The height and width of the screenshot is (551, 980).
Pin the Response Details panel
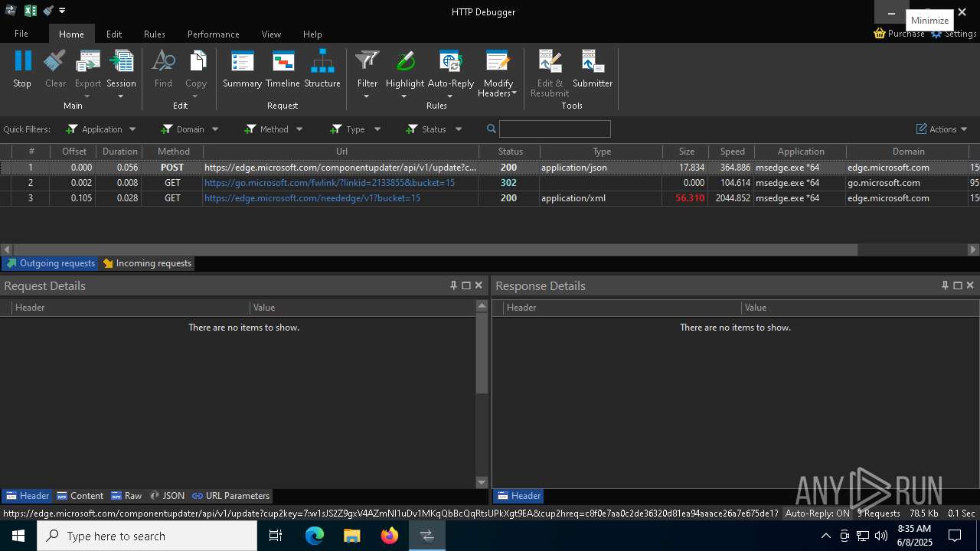click(945, 285)
